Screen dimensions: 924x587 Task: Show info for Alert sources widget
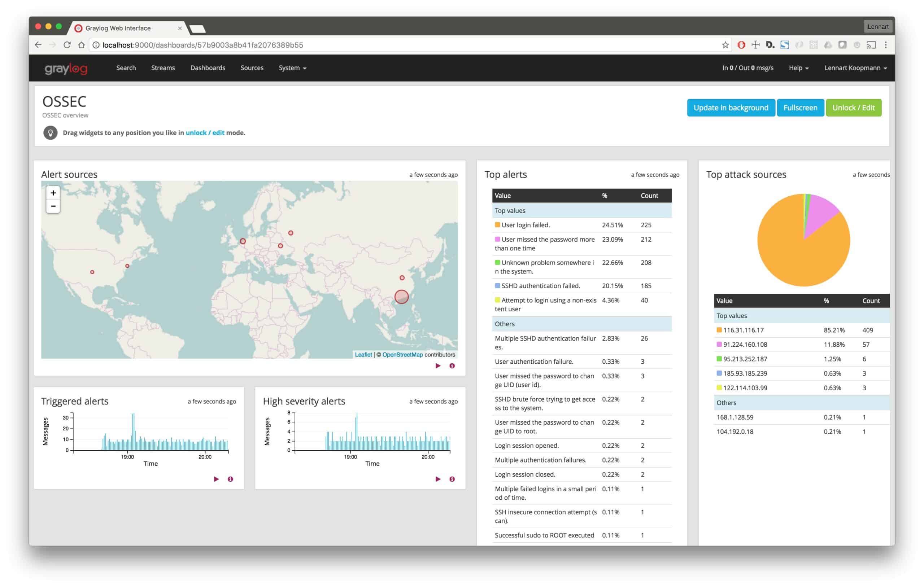452,366
